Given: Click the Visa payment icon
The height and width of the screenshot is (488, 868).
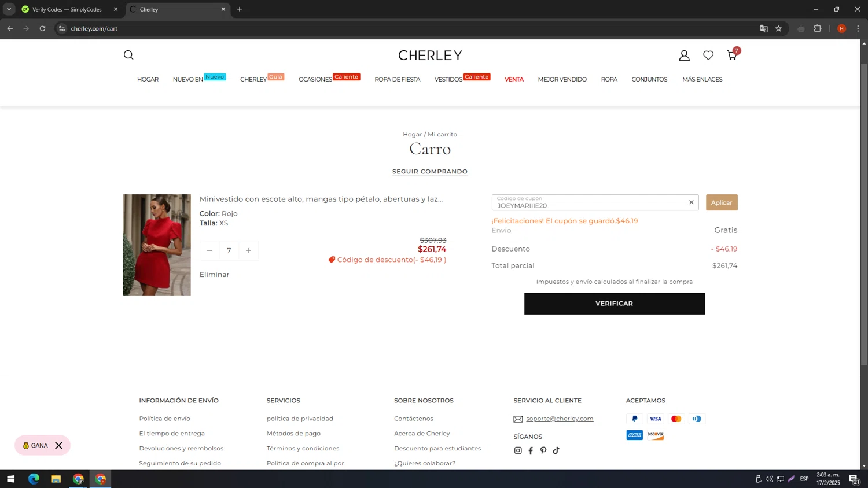Looking at the screenshot, I should click(655, 419).
